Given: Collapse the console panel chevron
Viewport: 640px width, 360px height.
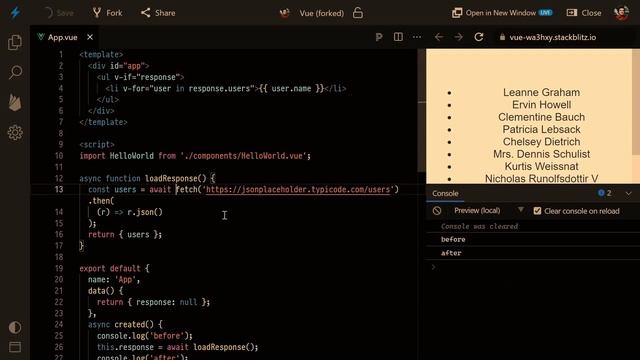Looking at the screenshot, I should [628, 193].
